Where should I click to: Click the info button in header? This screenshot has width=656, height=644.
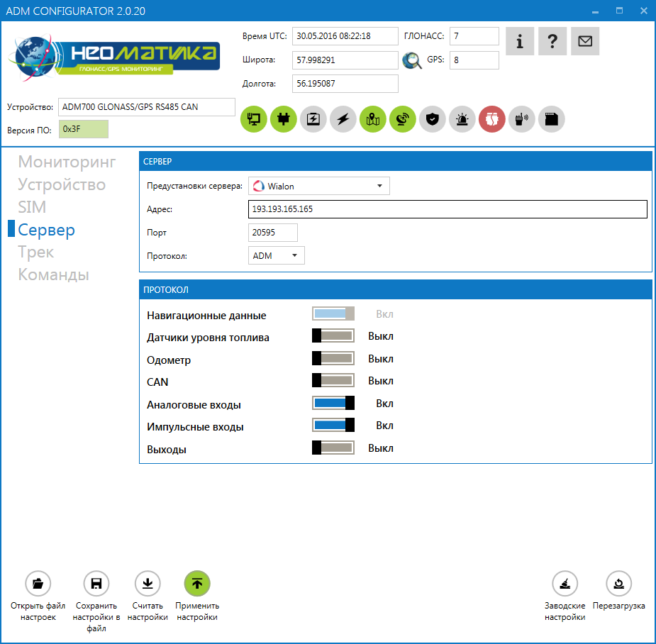[520, 41]
